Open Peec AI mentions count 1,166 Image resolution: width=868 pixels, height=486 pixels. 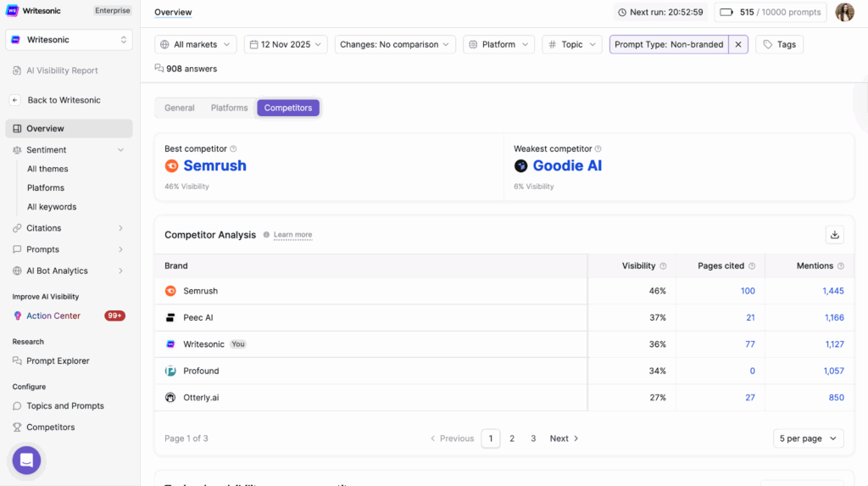[834, 317]
